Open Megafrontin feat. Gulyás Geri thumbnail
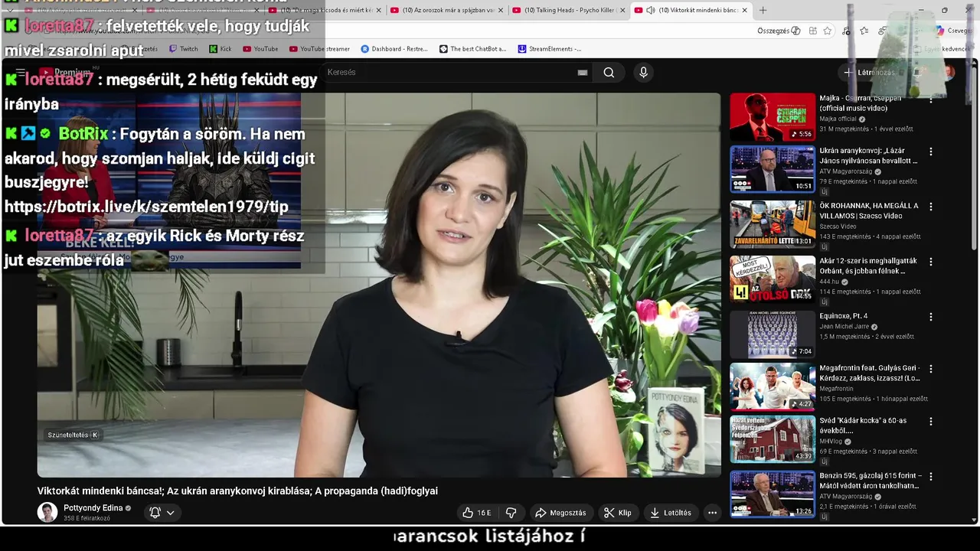Viewport: 980px width, 551px height. [x=773, y=387]
